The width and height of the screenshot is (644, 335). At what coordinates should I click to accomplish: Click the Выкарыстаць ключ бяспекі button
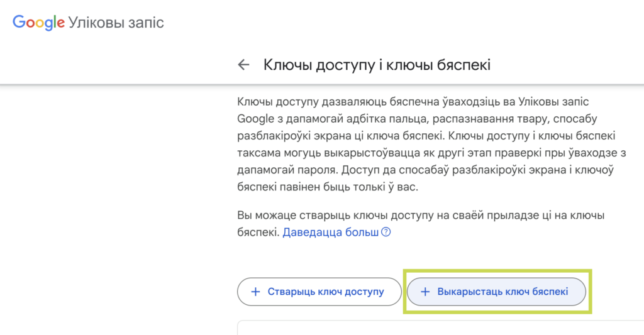496,292
